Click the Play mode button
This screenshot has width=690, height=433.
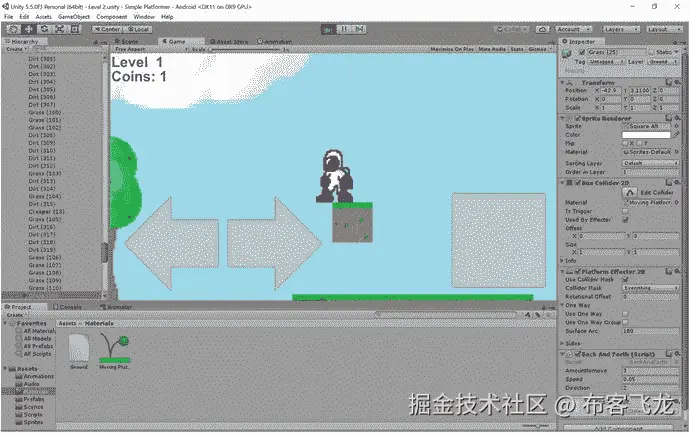[328, 29]
